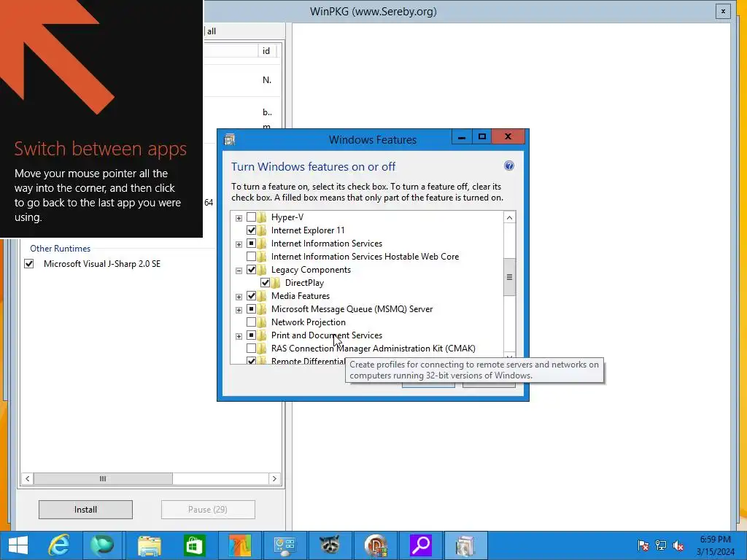Viewport: 747px width, 560px height.
Task: Switch to the Windows Features taskbar item
Action: click(465, 545)
